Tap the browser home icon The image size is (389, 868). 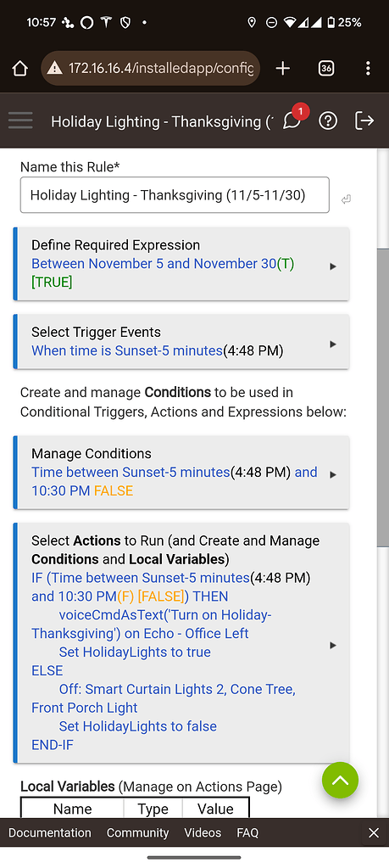click(19, 68)
